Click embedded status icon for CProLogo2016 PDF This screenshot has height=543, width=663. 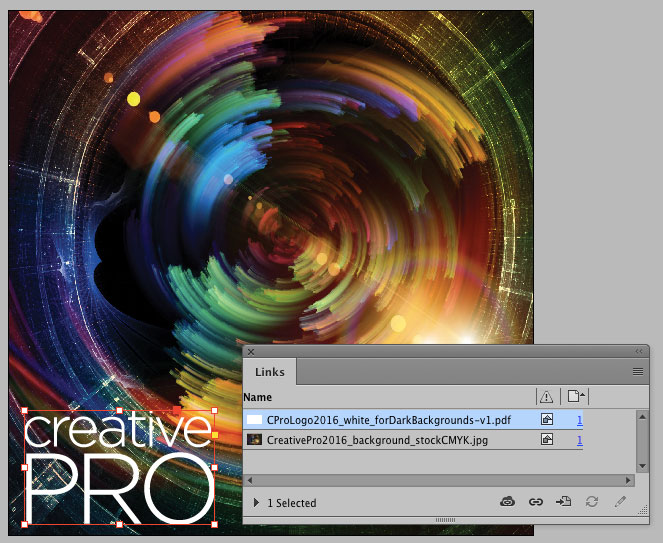[x=547, y=420]
